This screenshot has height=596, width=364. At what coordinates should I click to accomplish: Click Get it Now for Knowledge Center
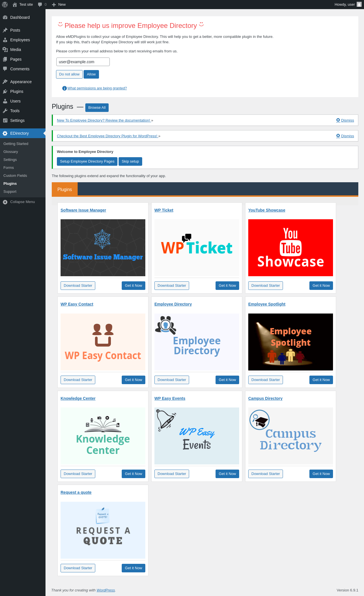(x=133, y=474)
